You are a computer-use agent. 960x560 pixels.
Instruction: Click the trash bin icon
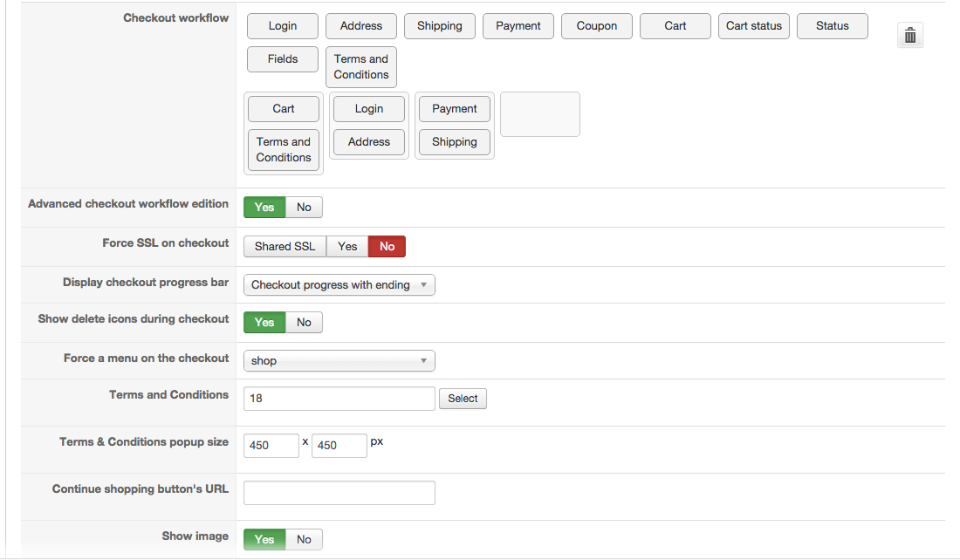pyautogui.click(x=909, y=35)
